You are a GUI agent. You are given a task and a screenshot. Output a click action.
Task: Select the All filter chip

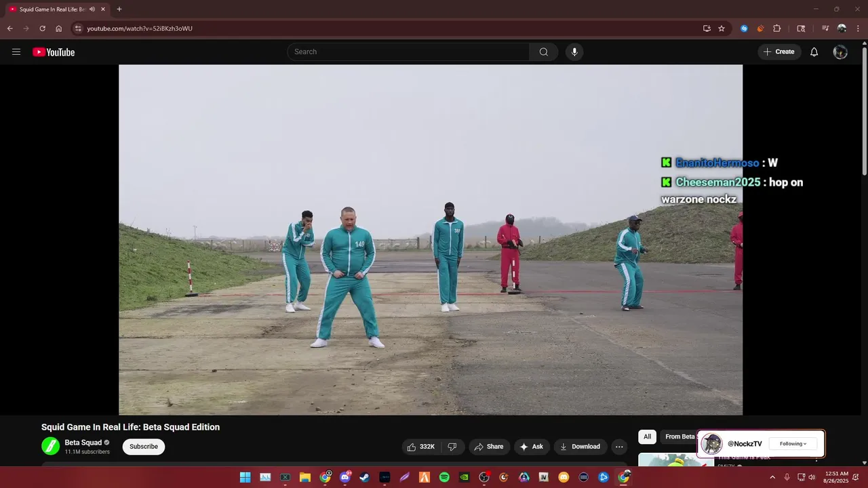pos(647,437)
